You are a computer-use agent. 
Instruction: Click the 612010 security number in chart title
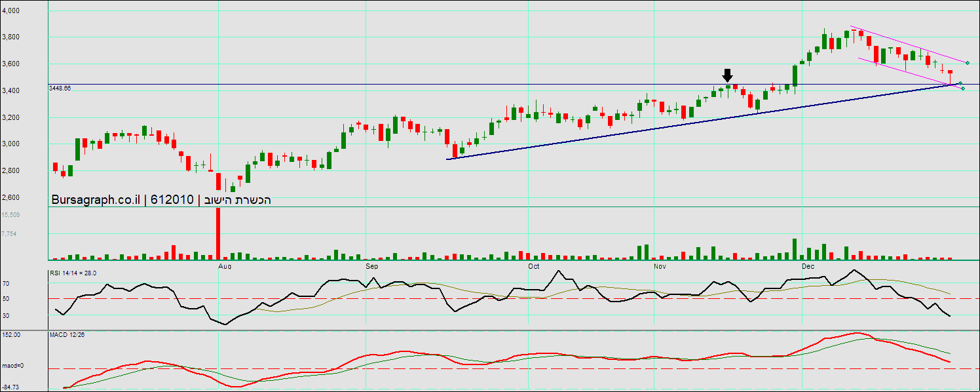pyautogui.click(x=172, y=200)
